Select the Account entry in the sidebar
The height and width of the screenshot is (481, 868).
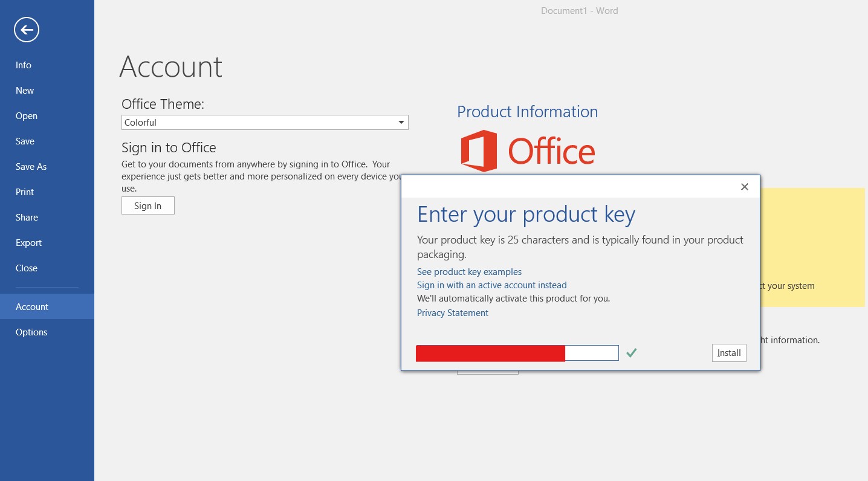[31, 306]
